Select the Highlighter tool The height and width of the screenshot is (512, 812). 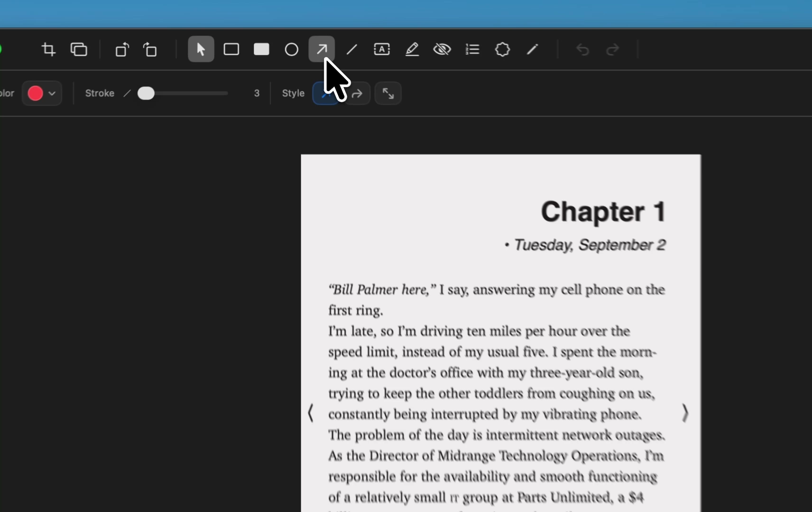click(x=412, y=49)
